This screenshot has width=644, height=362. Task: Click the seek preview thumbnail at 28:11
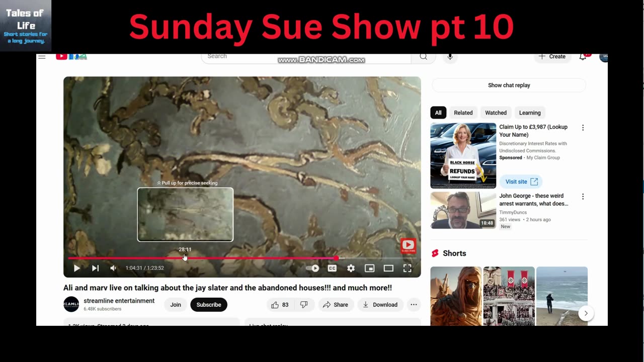point(185,215)
